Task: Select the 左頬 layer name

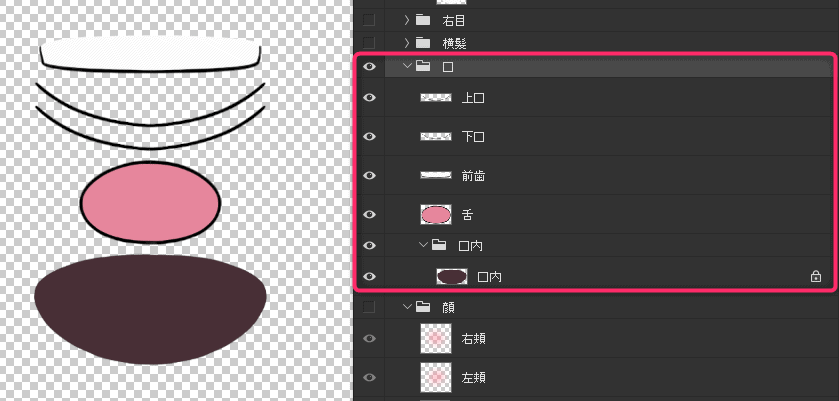Action: 473,378
